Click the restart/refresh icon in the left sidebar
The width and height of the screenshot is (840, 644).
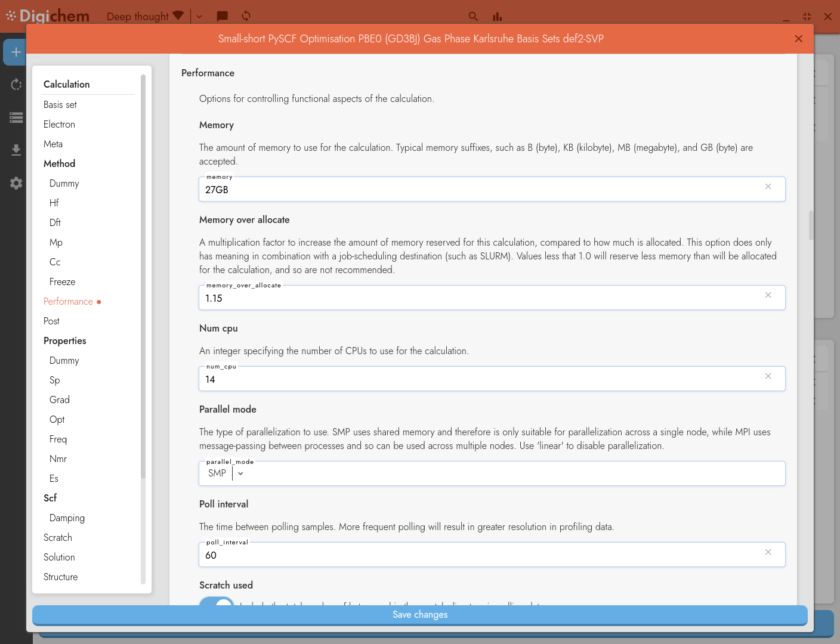click(16, 85)
